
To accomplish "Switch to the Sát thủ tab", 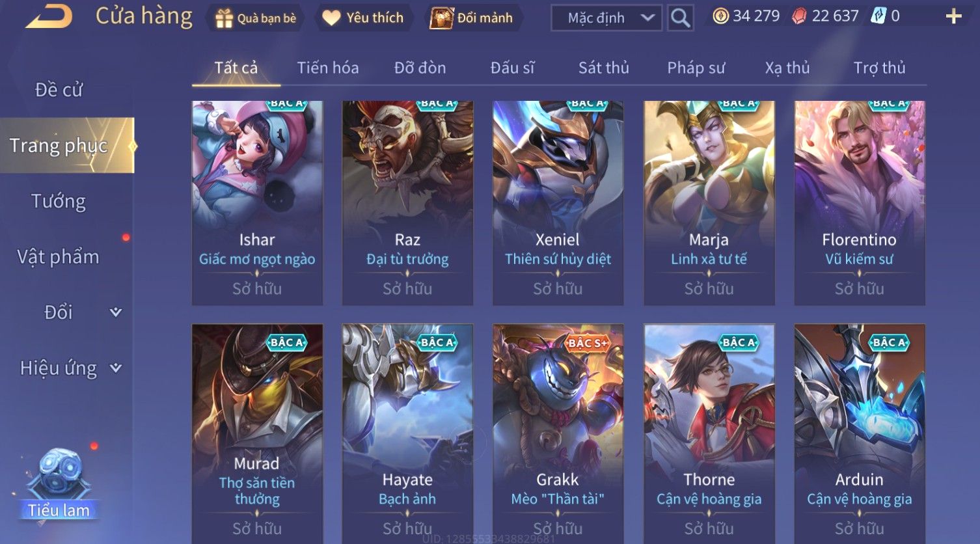I will pyautogui.click(x=603, y=68).
